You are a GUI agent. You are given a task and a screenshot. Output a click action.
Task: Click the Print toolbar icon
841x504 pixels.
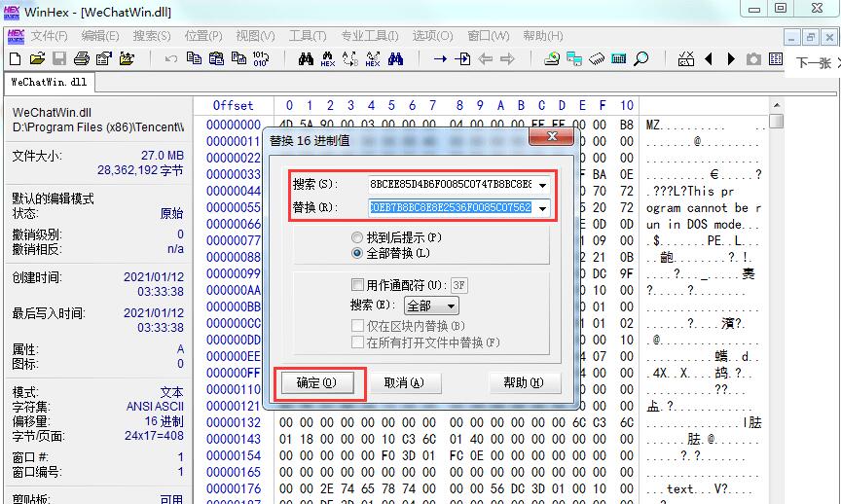pos(82,59)
